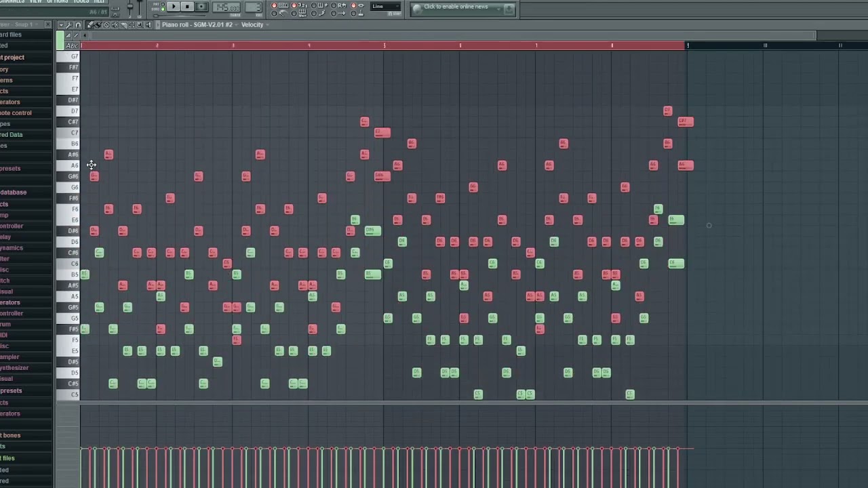Arm the Record button
The height and width of the screenshot is (488, 868).
[201, 6]
